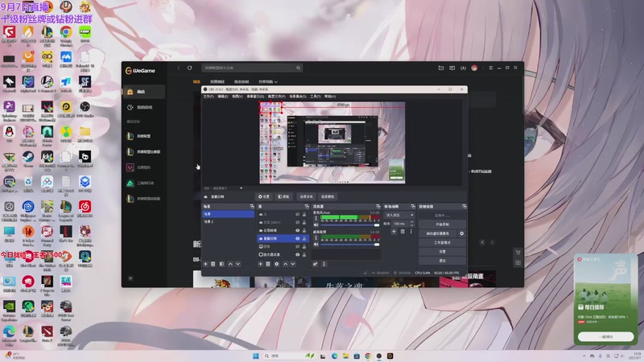Select 商店 in WeGame sidebar
Image resolution: width=644 pixels, height=362 pixels.
[144, 92]
